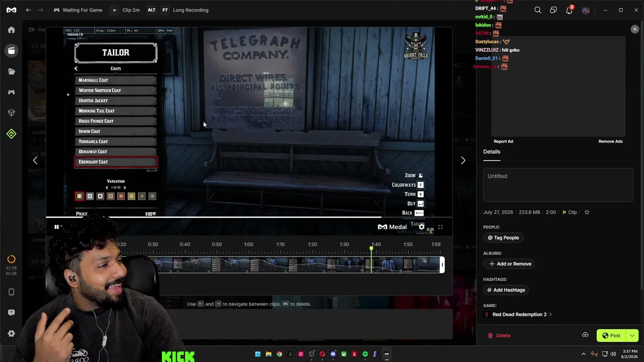Show hidden system tray icons
The image size is (644, 362).
[x=584, y=354]
